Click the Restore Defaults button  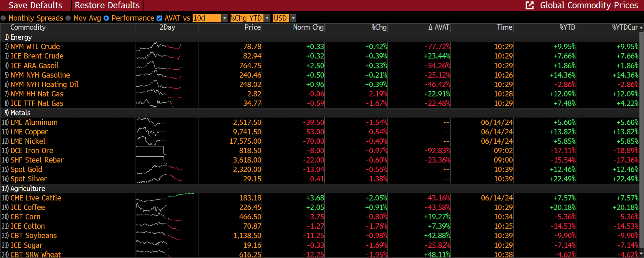coord(107,5)
